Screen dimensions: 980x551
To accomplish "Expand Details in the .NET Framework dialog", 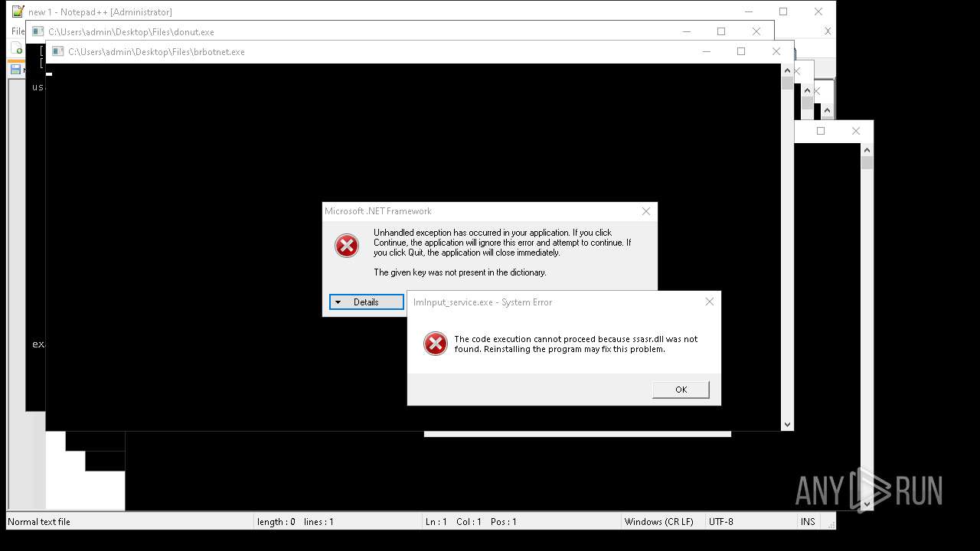I will 366,302.
